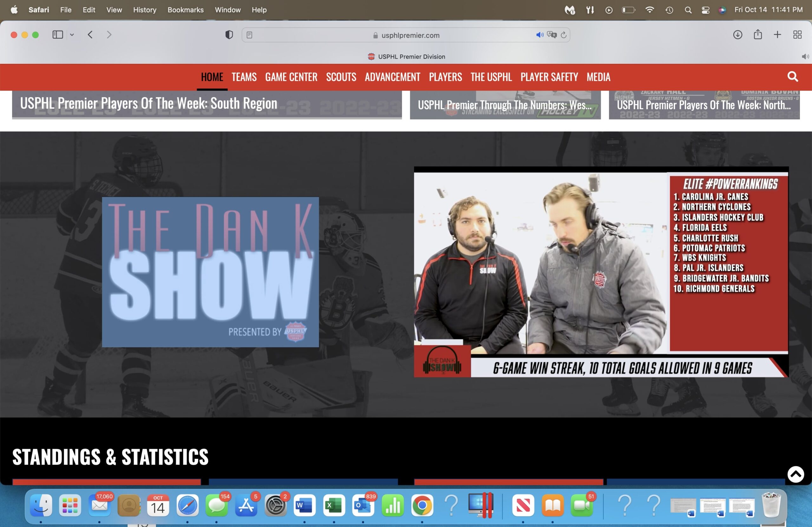812x527 pixels.
Task: Jump to page top with up-arrow button
Action: (796, 474)
